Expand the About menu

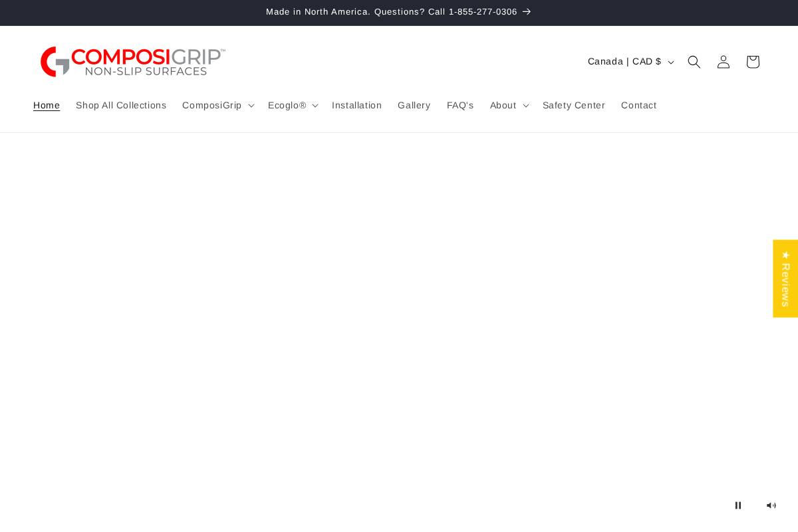(508, 105)
